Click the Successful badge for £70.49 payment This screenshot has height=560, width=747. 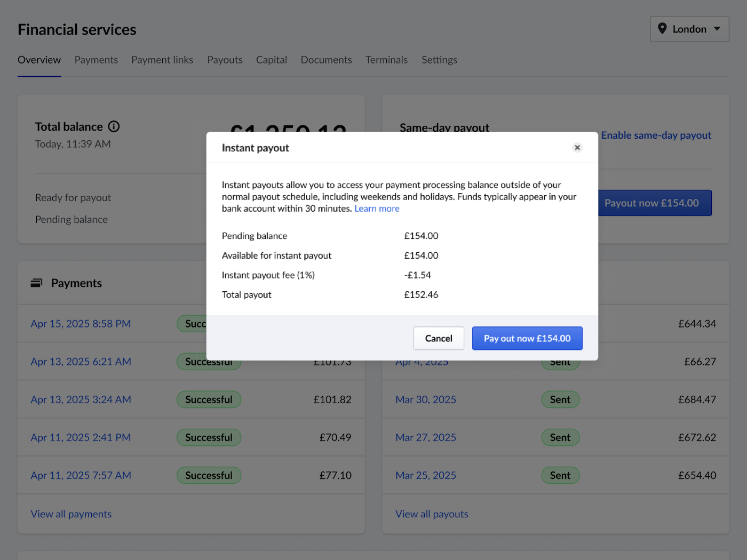tap(209, 437)
